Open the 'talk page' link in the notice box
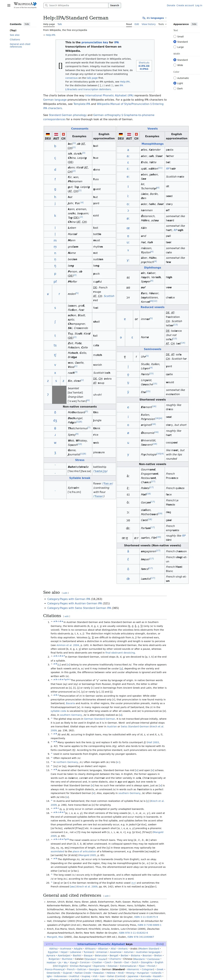The height and width of the screenshot is (980, 210). tap(92, 78)
